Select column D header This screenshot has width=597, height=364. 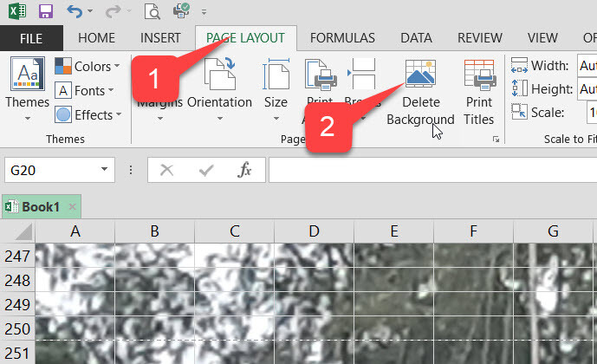tap(314, 231)
